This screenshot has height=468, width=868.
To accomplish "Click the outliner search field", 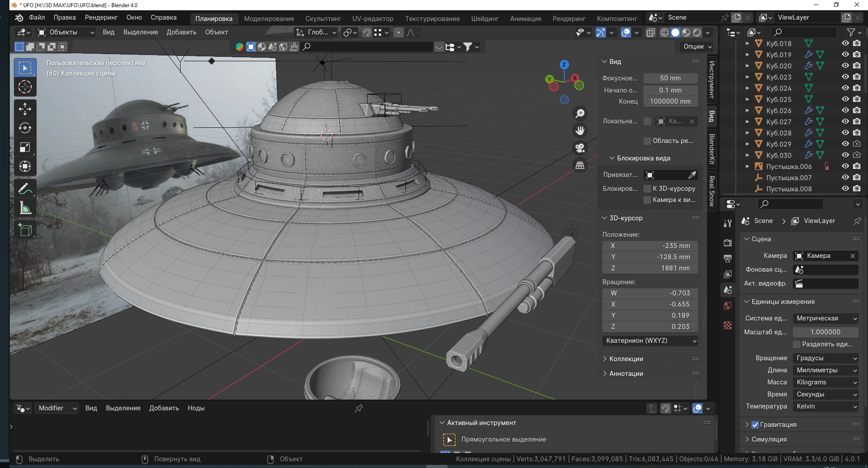I will coord(804,32).
